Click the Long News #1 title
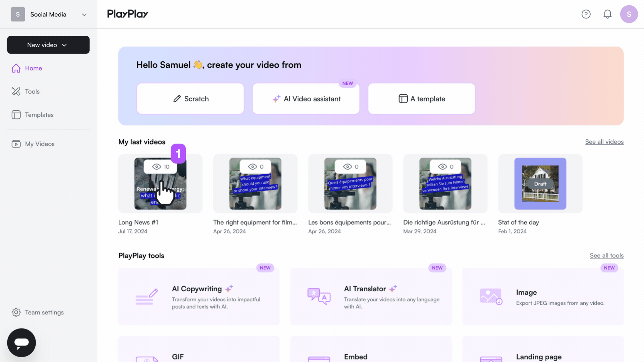 coord(138,222)
